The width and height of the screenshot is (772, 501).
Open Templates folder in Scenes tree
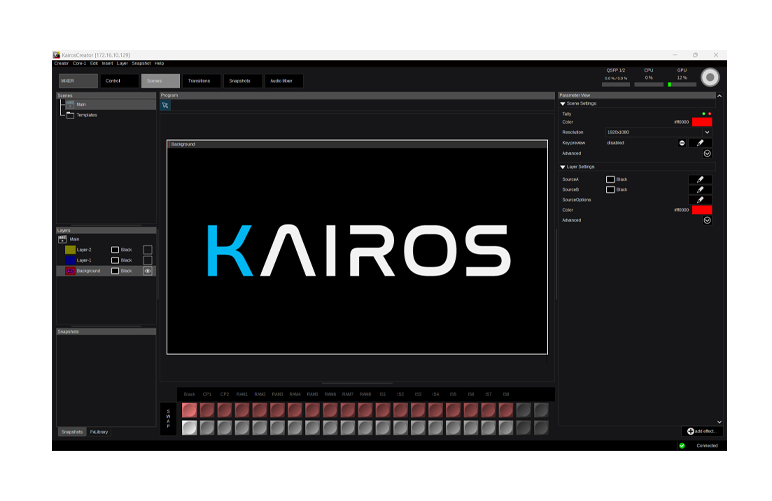coord(82,115)
